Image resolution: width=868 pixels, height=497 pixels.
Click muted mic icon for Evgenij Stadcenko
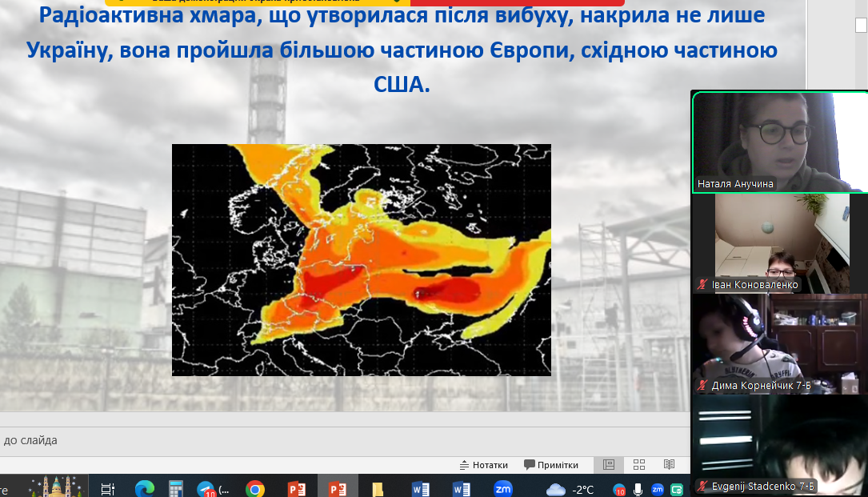702,486
